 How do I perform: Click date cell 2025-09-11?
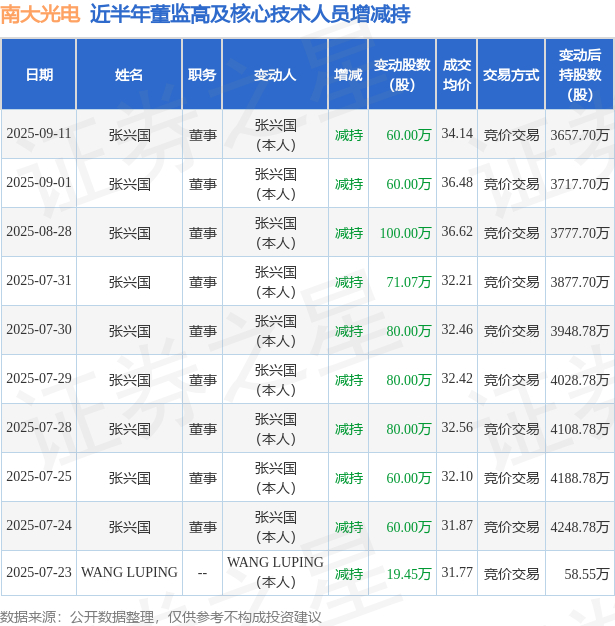39,133
